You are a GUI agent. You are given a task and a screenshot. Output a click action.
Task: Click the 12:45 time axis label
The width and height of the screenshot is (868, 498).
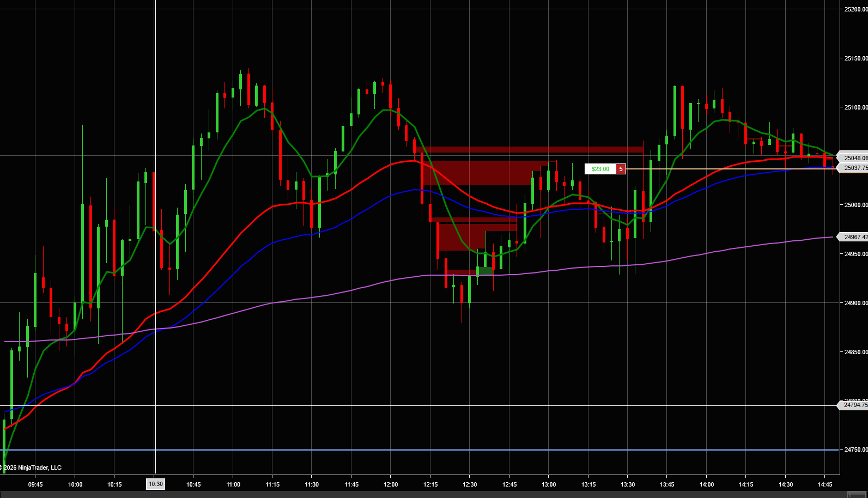tap(509, 484)
